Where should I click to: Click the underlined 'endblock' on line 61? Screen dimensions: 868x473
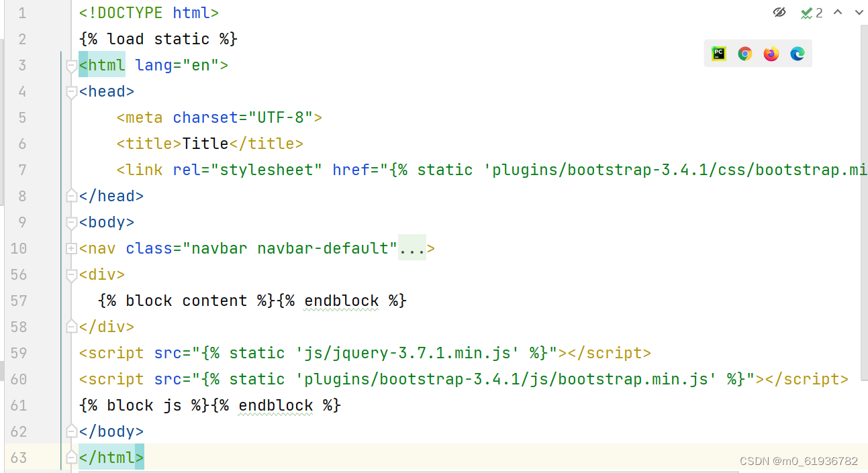pyautogui.click(x=276, y=405)
